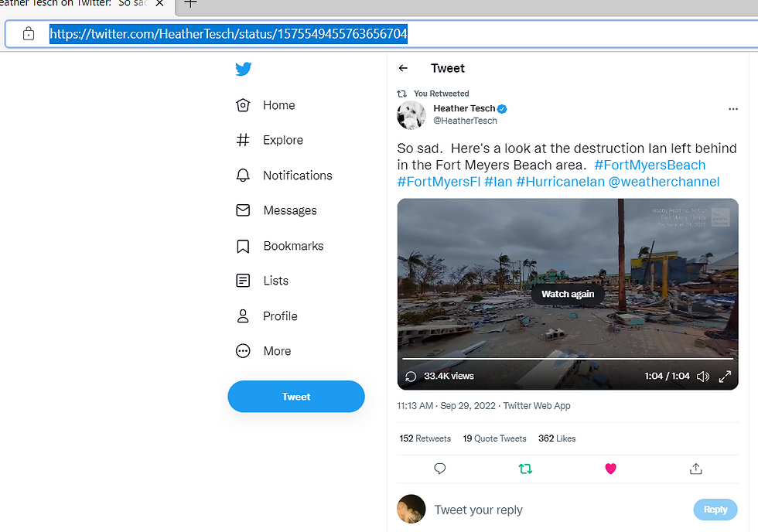Open Bookmarks in the sidebar
Screen dimensions: 758x532
tap(279, 246)
